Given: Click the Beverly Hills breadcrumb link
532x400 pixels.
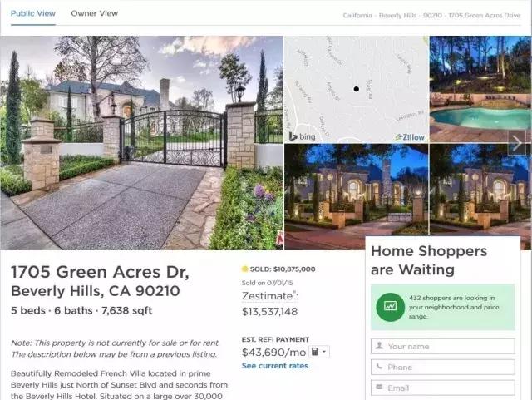Looking at the screenshot, I should (397, 16).
